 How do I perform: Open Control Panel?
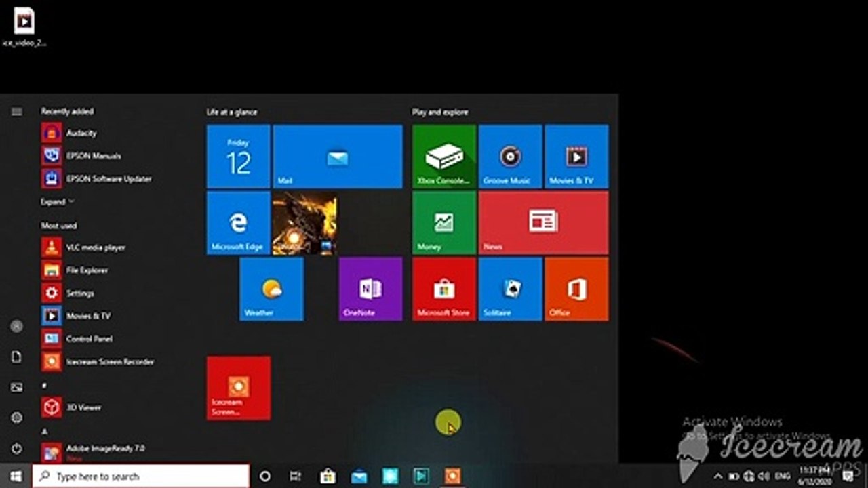(x=102, y=339)
